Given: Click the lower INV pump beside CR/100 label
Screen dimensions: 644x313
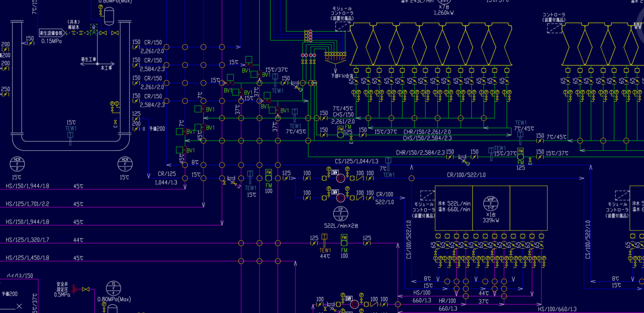Looking at the screenshot, I should pyautogui.click(x=341, y=198).
